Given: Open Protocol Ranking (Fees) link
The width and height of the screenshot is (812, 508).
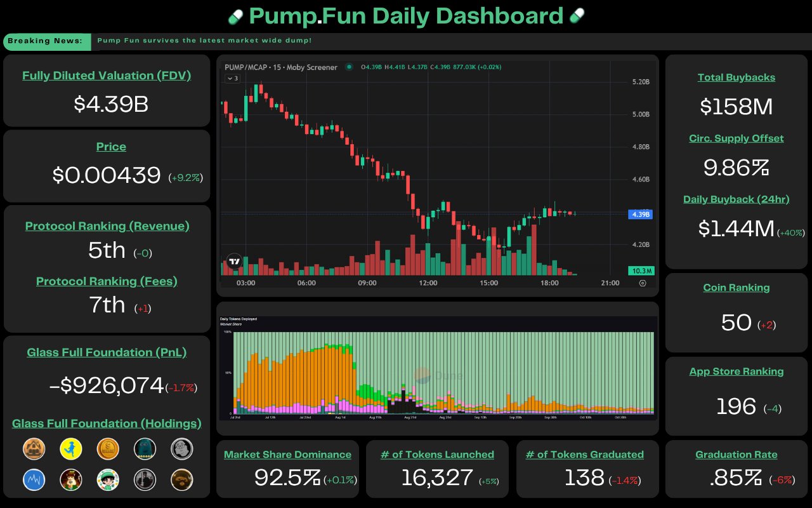Looking at the screenshot, I should 107,281.
